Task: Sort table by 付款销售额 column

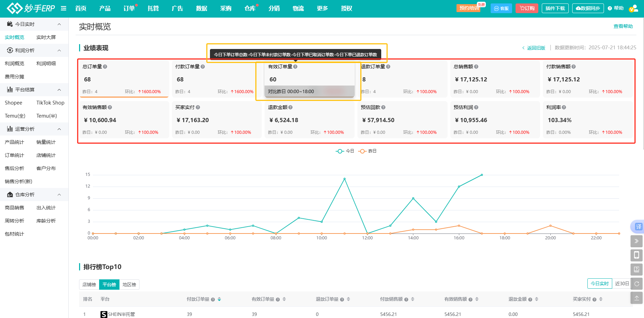Action: click(x=413, y=299)
